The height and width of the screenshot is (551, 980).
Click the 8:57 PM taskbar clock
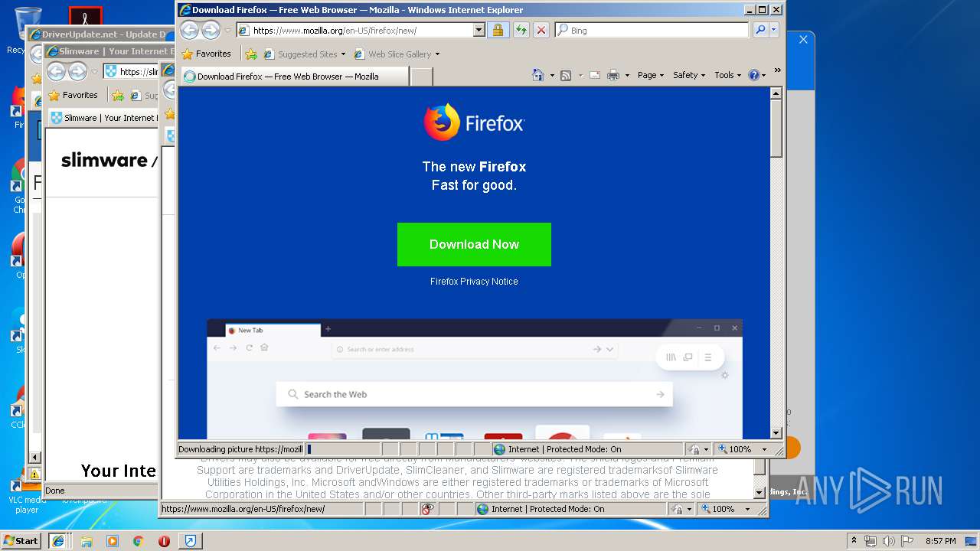point(940,540)
